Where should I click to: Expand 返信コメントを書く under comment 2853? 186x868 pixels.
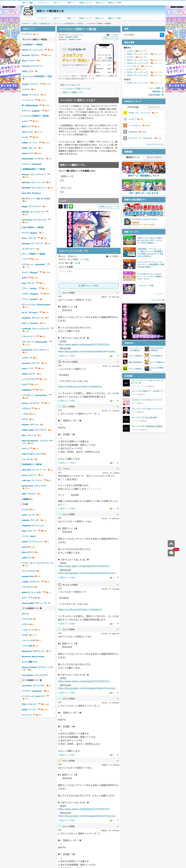(67, 463)
